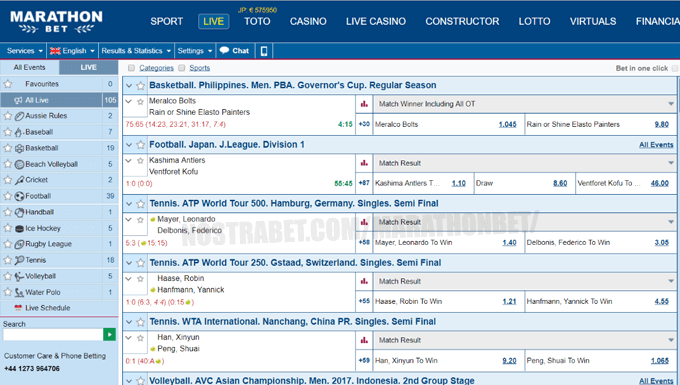Open the mobile version phone icon

pyautogui.click(x=264, y=51)
